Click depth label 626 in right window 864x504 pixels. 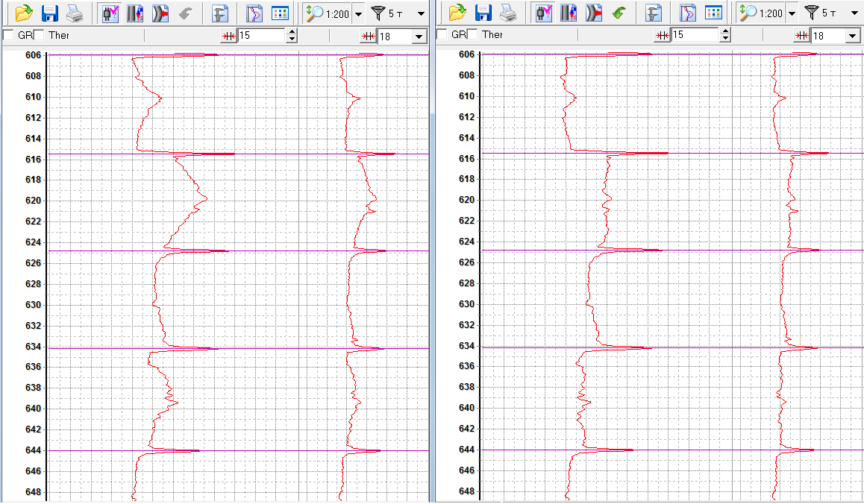(467, 262)
